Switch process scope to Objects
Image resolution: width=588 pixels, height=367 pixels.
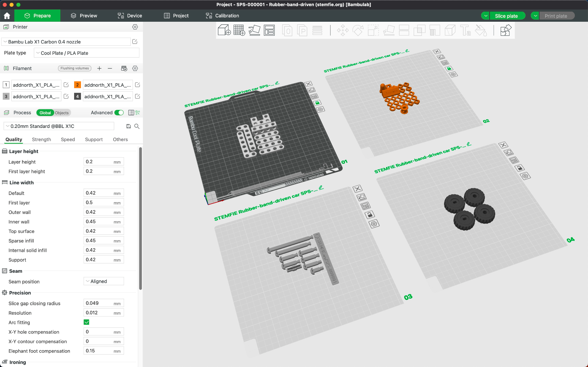(x=62, y=113)
